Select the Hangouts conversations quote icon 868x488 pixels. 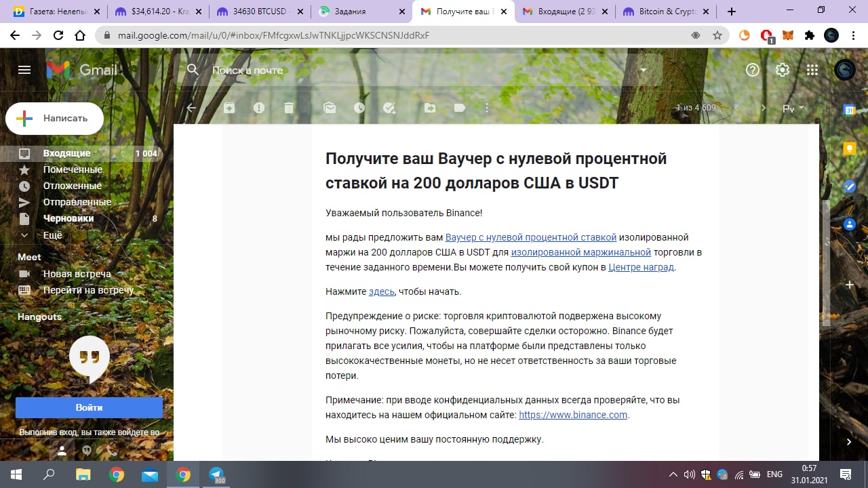pos(86,450)
